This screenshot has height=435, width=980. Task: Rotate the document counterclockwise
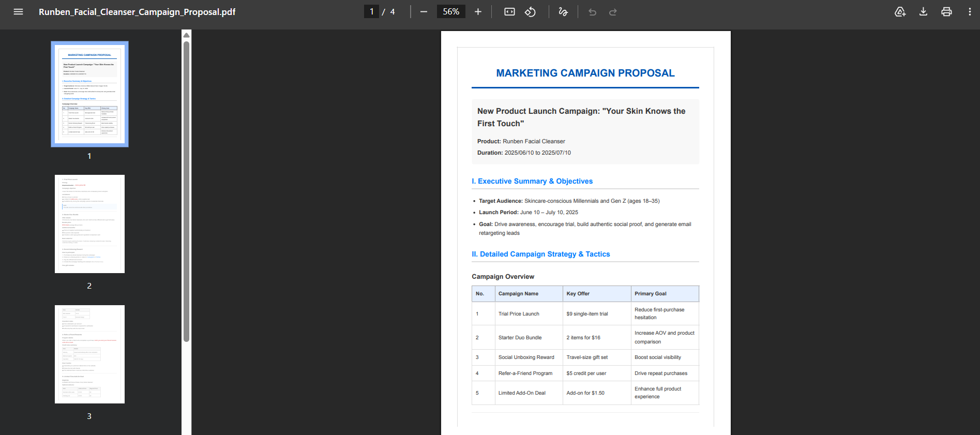point(530,12)
